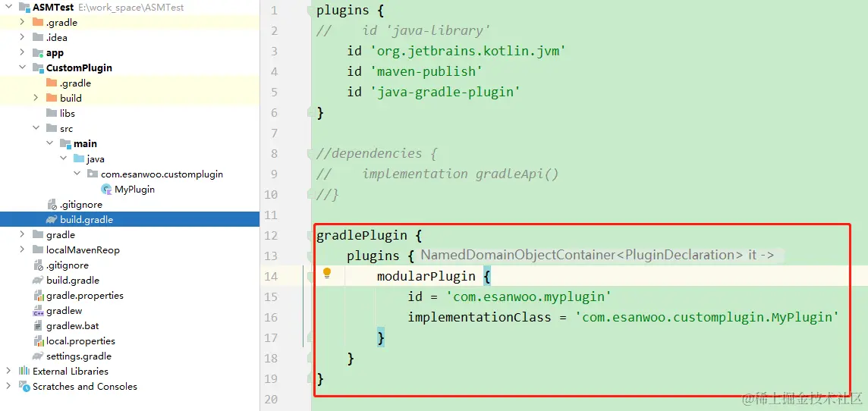
Task: Select gradle.properties file in the tree
Action: [85, 296]
